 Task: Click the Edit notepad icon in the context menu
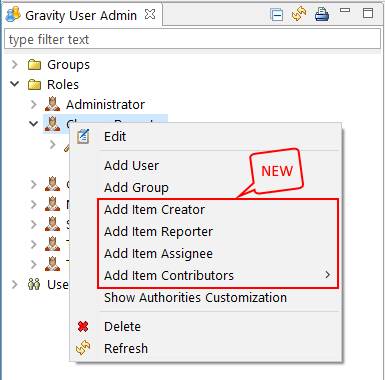[83, 137]
